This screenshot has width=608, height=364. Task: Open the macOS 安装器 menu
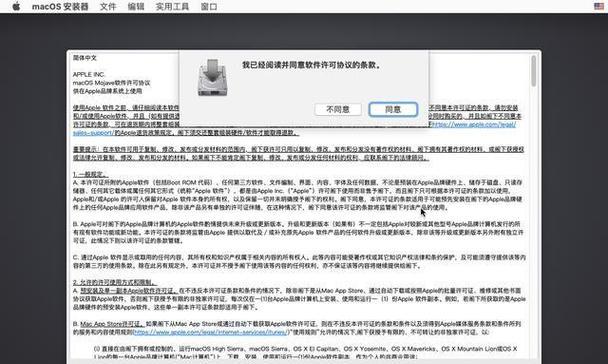pyautogui.click(x=60, y=7)
